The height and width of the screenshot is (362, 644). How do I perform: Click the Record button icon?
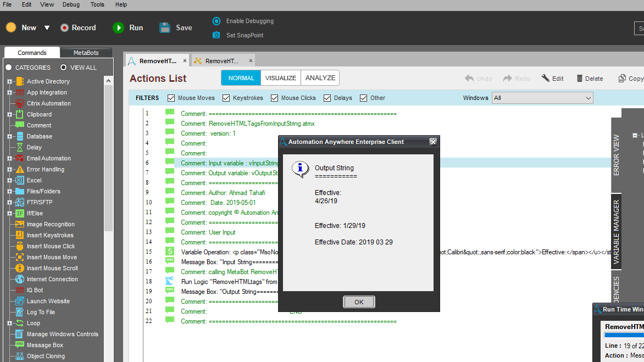pos(65,27)
